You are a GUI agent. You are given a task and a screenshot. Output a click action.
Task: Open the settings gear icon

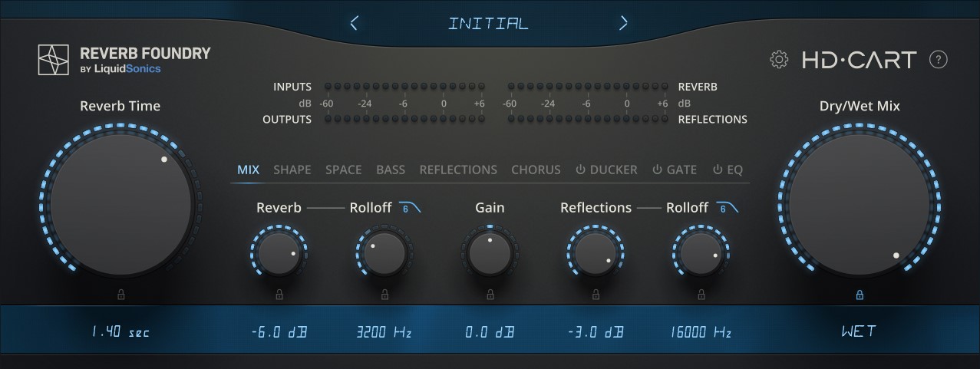coord(779,60)
